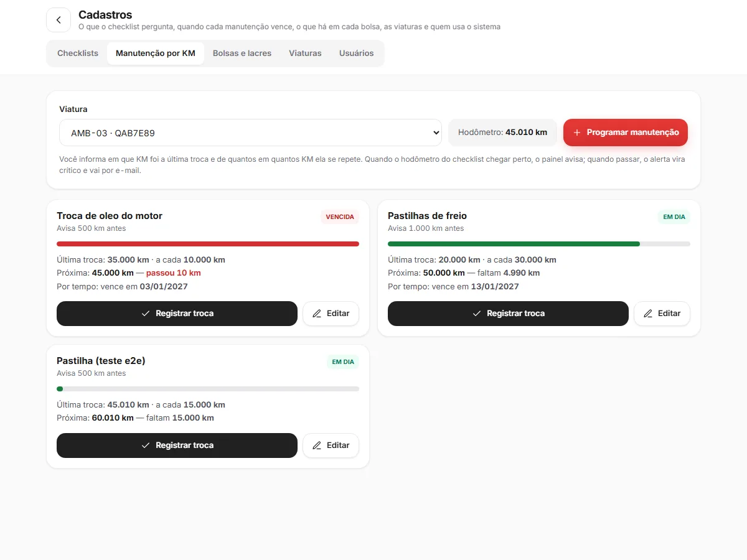
Task: Open the Usuários tab
Action: coord(357,54)
